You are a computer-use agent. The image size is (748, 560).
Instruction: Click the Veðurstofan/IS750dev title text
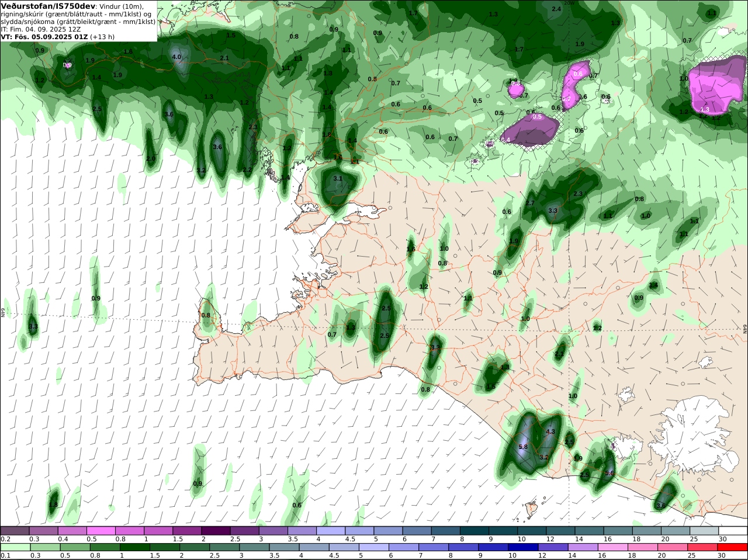tap(49, 6)
